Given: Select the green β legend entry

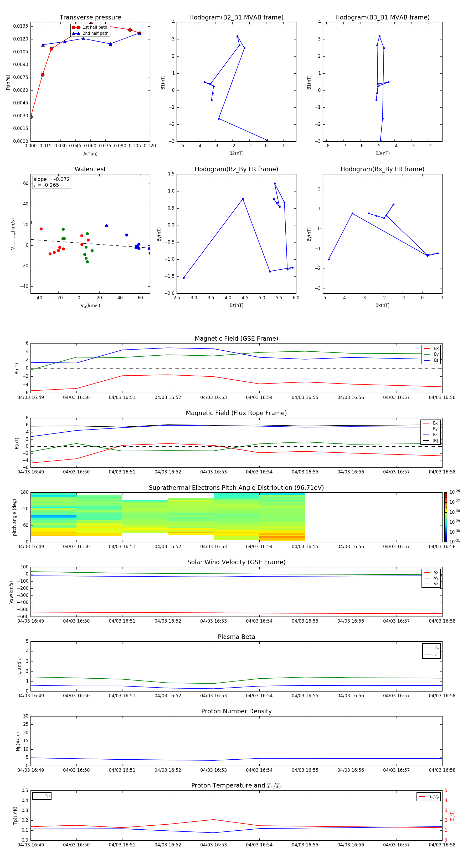Looking at the screenshot, I should pyautogui.click(x=431, y=654).
